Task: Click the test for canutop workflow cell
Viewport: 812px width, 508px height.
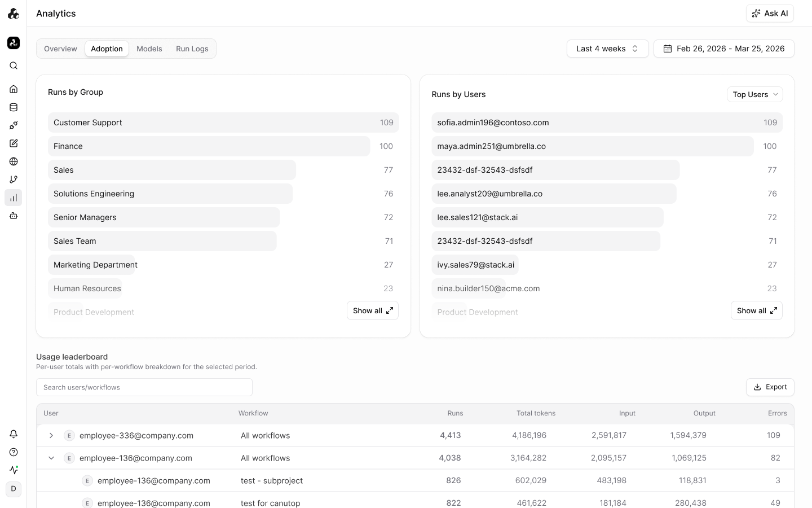Action: point(271,503)
